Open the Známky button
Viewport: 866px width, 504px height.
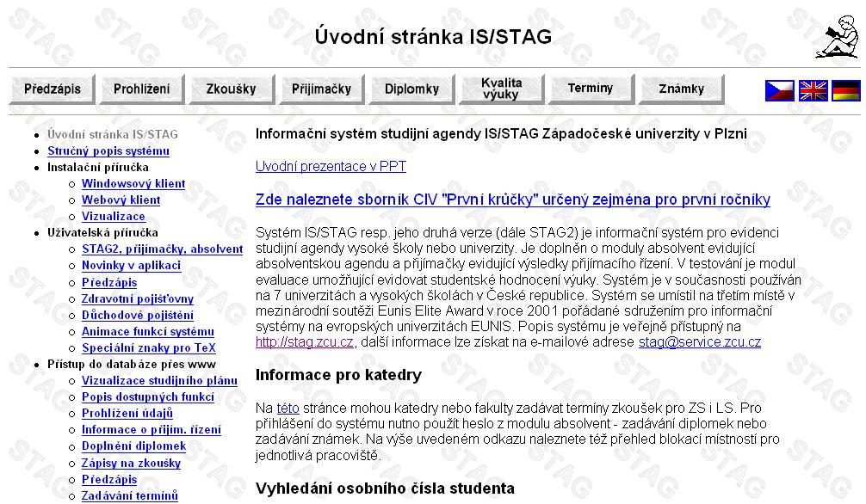click(x=682, y=89)
